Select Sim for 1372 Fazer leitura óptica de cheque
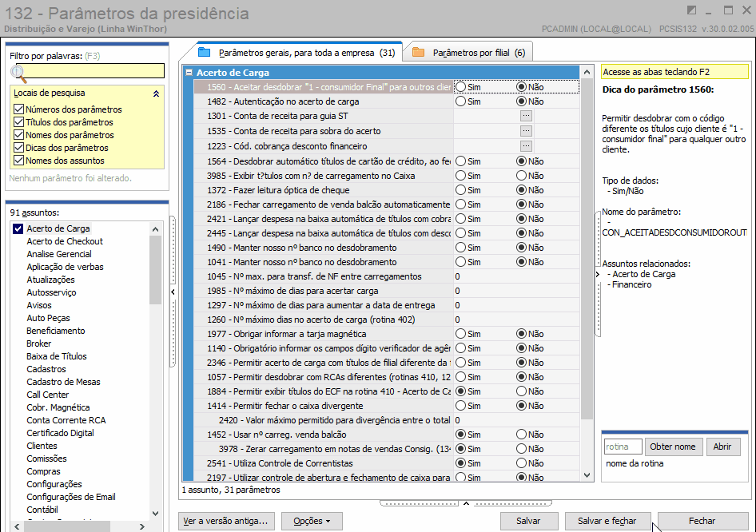The width and height of the screenshot is (756, 532). tap(461, 190)
